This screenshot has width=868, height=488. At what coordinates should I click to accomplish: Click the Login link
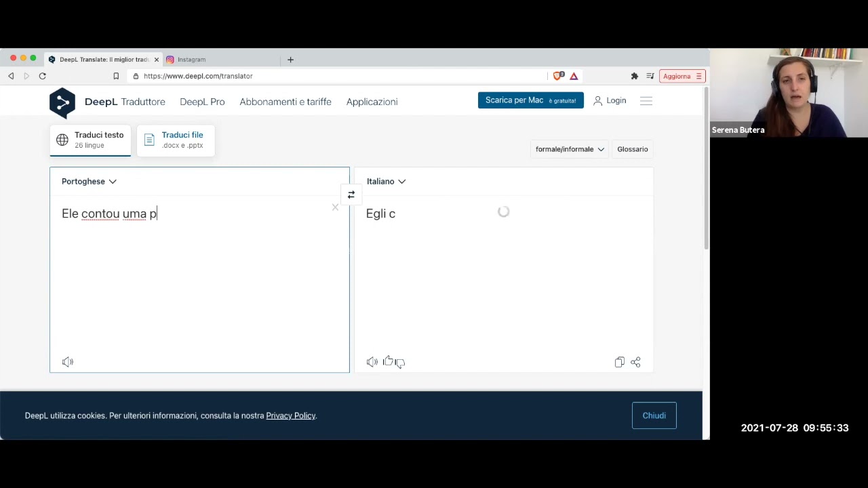pos(616,100)
